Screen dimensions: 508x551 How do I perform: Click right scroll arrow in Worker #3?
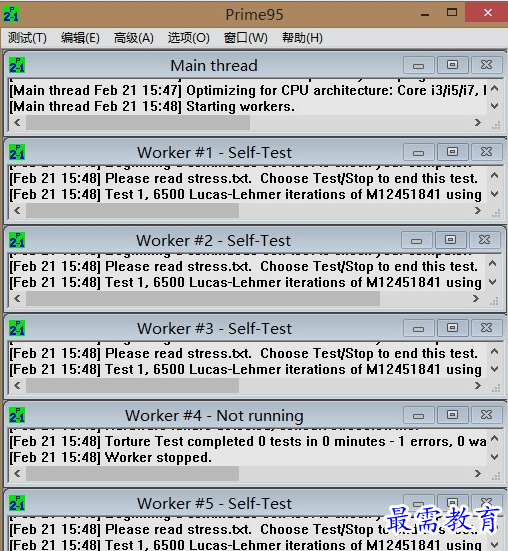(478, 385)
